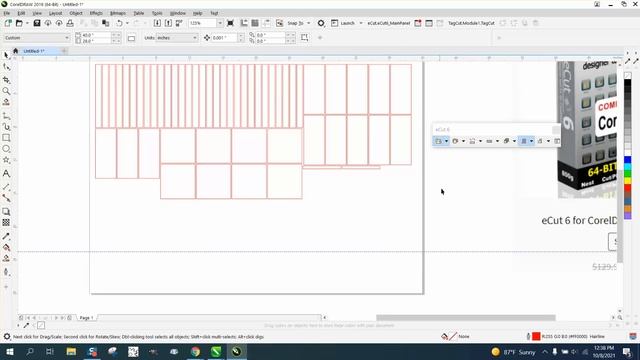The width and height of the screenshot is (640, 360).
Task: Select the Artistic Media tool
Action: click(x=6, y=127)
